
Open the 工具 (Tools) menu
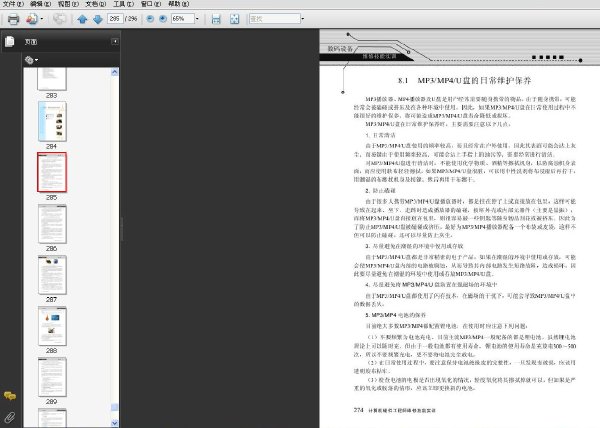124,4
